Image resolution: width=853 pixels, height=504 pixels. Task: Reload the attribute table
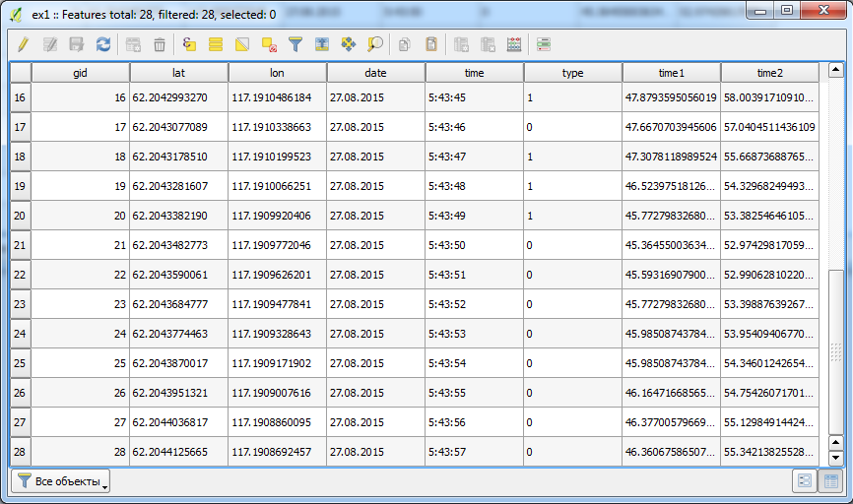point(102,44)
